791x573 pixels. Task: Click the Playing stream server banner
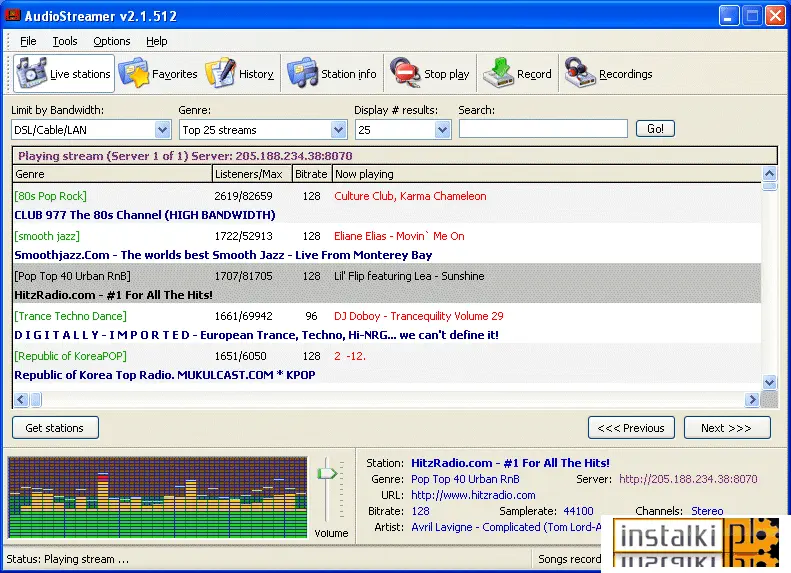coord(394,155)
